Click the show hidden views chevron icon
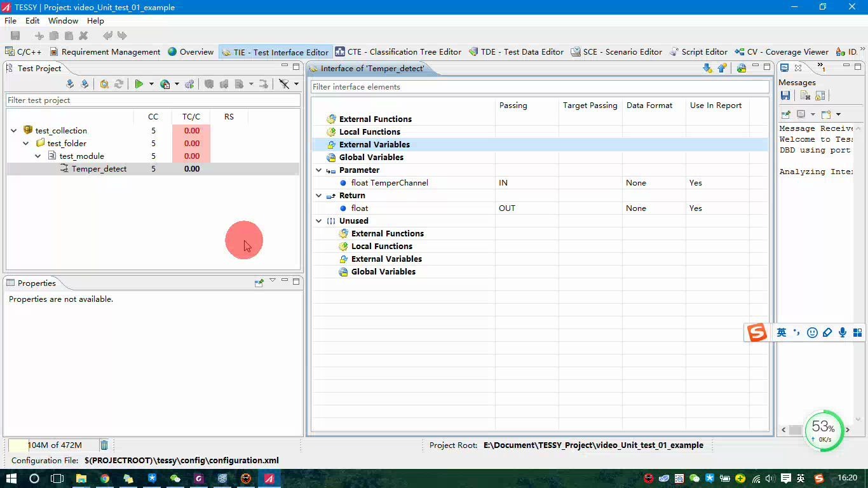Viewport: 868px width, 488px height. point(821,67)
